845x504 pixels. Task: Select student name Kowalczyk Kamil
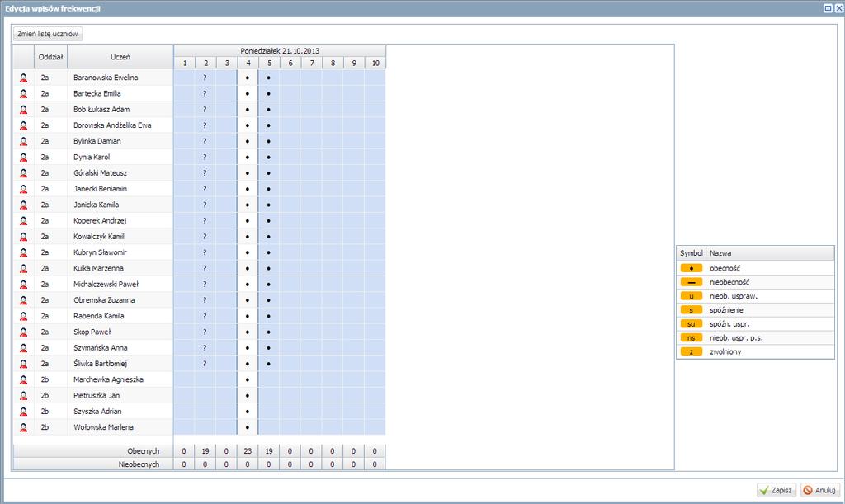(99, 237)
